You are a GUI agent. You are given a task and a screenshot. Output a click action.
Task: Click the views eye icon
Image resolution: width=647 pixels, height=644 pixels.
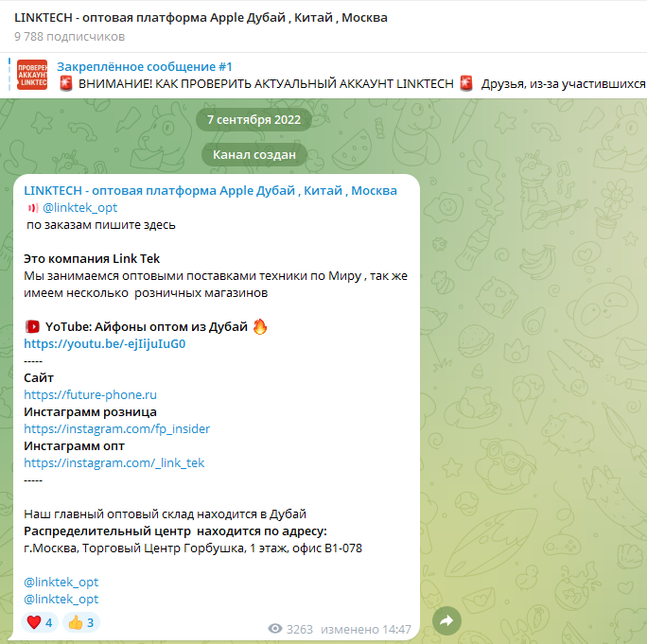275,629
